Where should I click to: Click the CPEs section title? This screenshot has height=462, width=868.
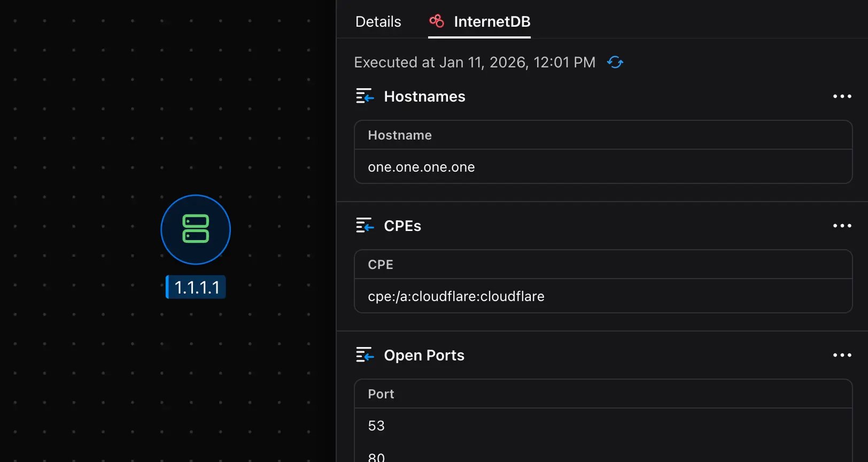(402, 226)
